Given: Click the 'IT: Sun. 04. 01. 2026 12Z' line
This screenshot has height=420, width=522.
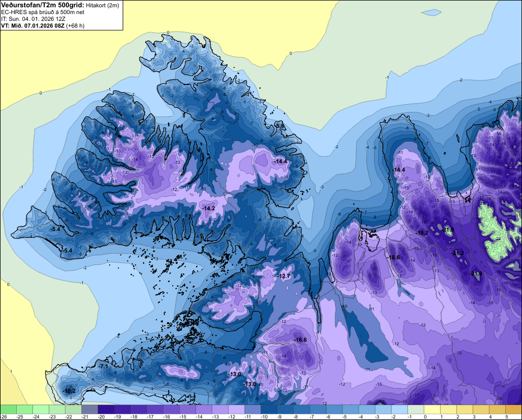Looking at the screenshot, I should [x=33, y=19].
